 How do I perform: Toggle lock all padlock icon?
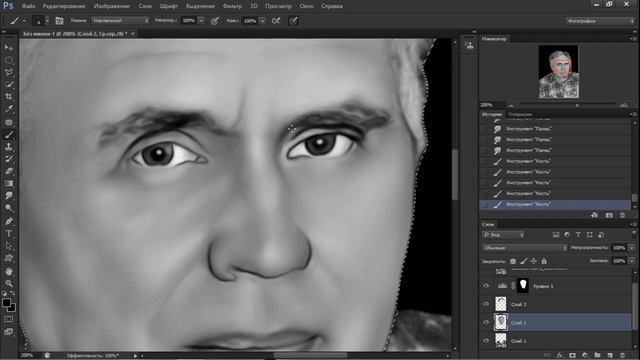tap(544, 261)
